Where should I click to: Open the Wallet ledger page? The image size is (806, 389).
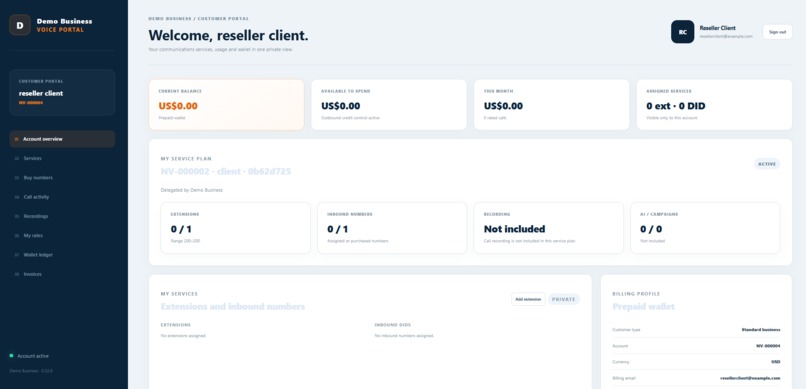[x=62, y=255]
